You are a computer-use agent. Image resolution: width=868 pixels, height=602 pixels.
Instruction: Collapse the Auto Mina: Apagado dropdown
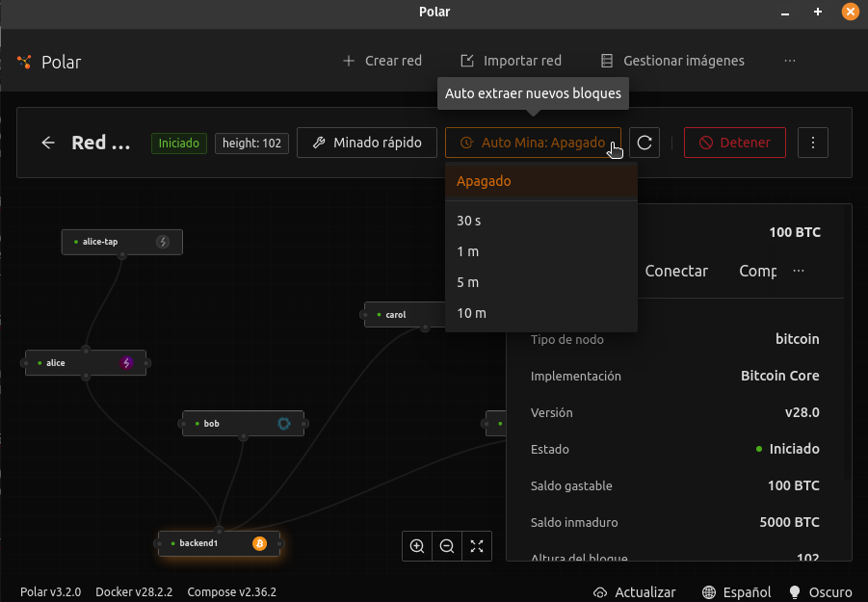533,143
